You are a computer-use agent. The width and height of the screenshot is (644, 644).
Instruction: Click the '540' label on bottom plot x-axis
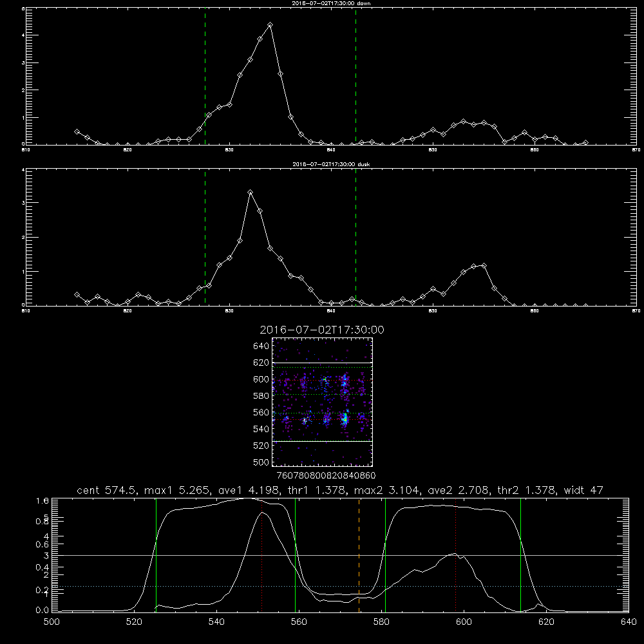[x=216, y=622]
